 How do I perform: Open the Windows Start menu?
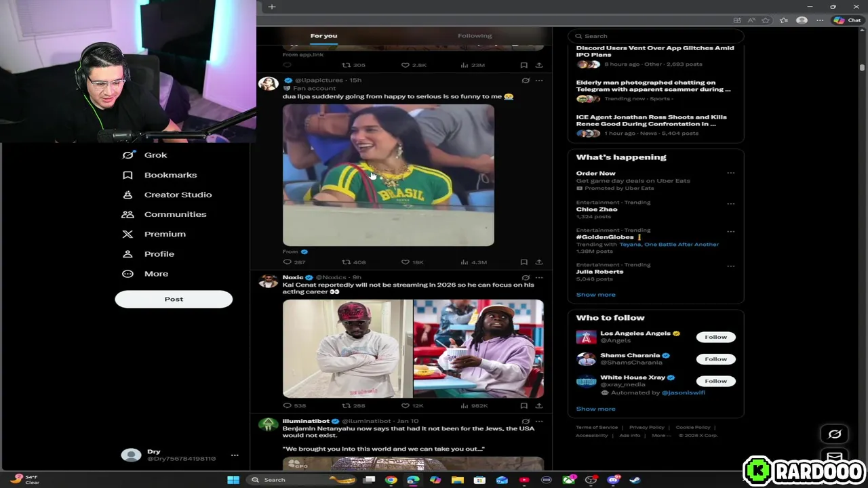point(233,480)
